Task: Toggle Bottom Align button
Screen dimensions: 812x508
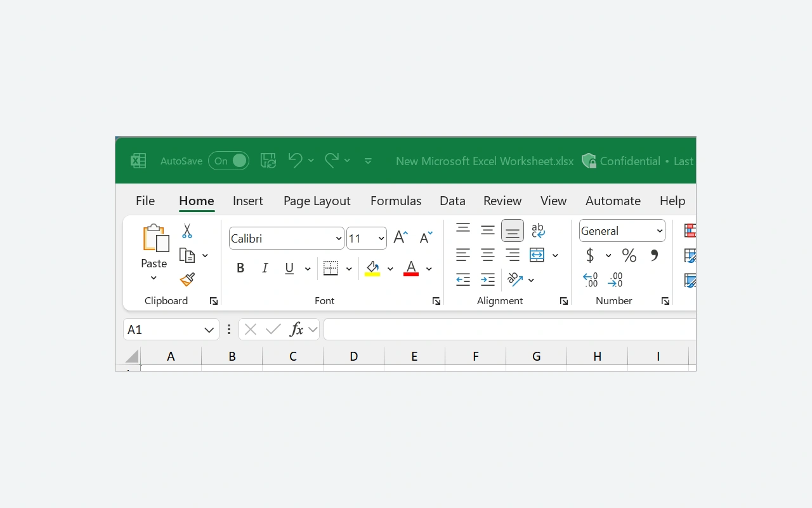Action: click(x=513, y=231)
